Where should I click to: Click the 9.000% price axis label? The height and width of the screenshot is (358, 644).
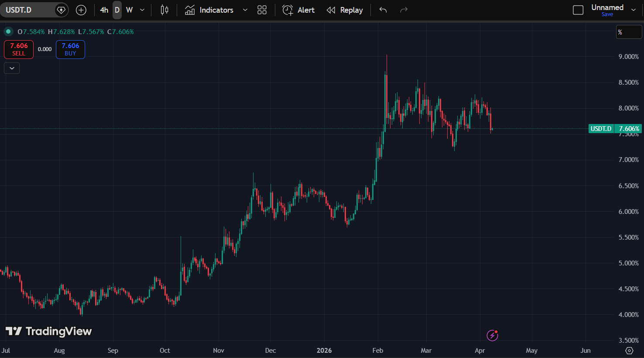coord(628,57)
